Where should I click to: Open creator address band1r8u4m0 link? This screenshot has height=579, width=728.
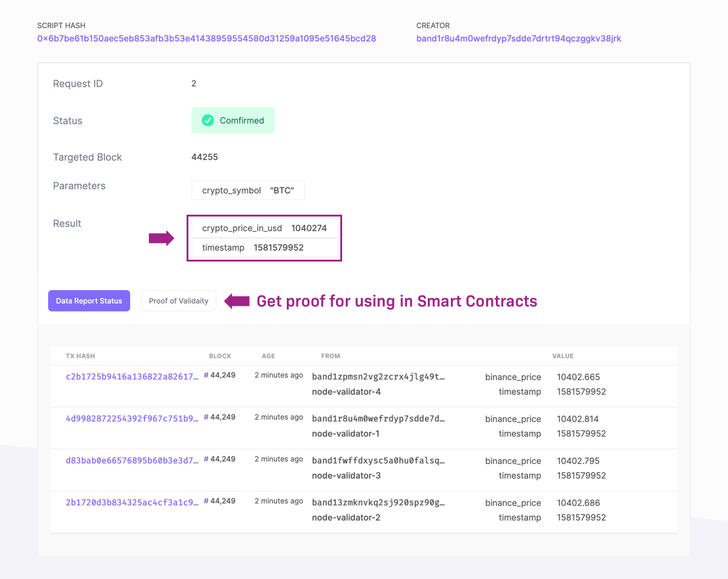pyautogui.click(x=518, y=38)
